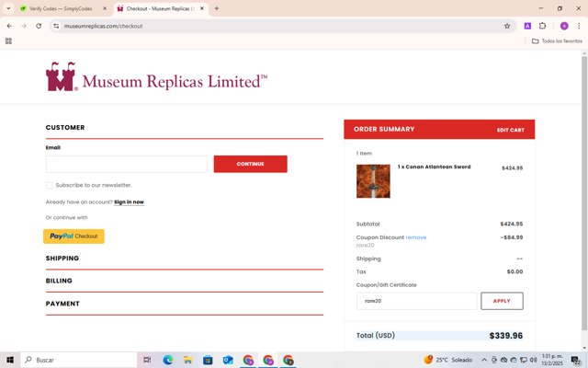Show hidden system tray icons chevron
The width and height of the screenshot is (588, 368).
pyautogui.click(x=484, y=360)
